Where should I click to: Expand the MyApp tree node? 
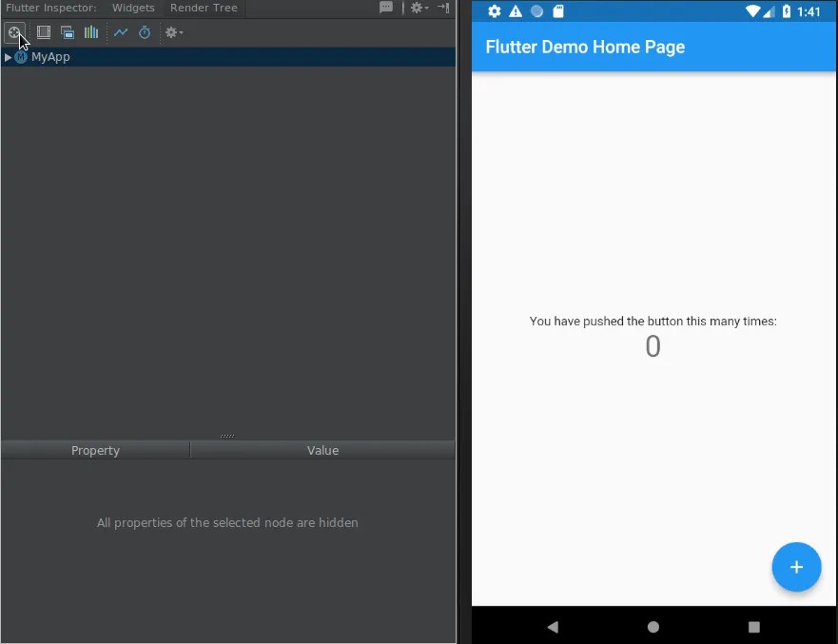8,57
